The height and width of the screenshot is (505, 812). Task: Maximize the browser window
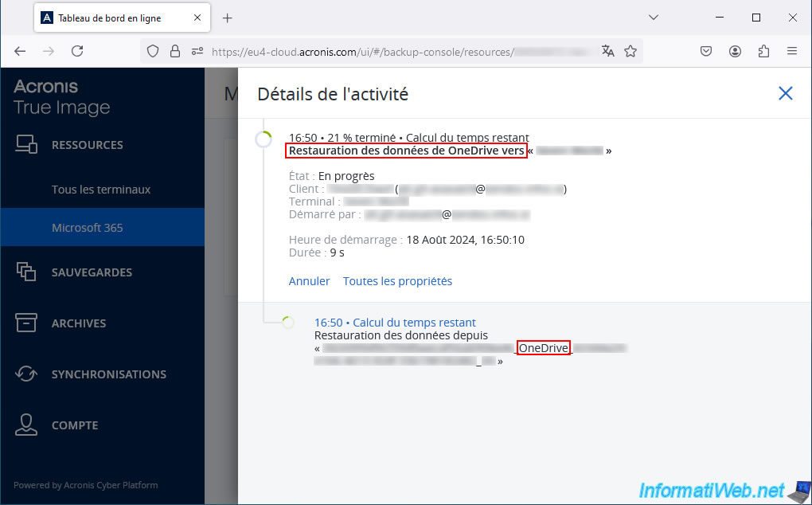[756, 18]
